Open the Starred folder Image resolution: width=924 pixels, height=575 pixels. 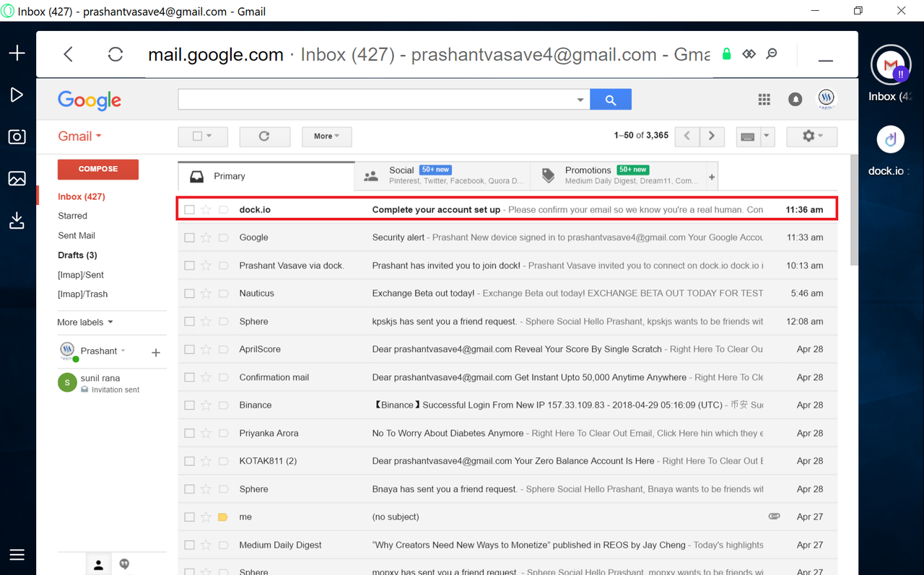72,216
